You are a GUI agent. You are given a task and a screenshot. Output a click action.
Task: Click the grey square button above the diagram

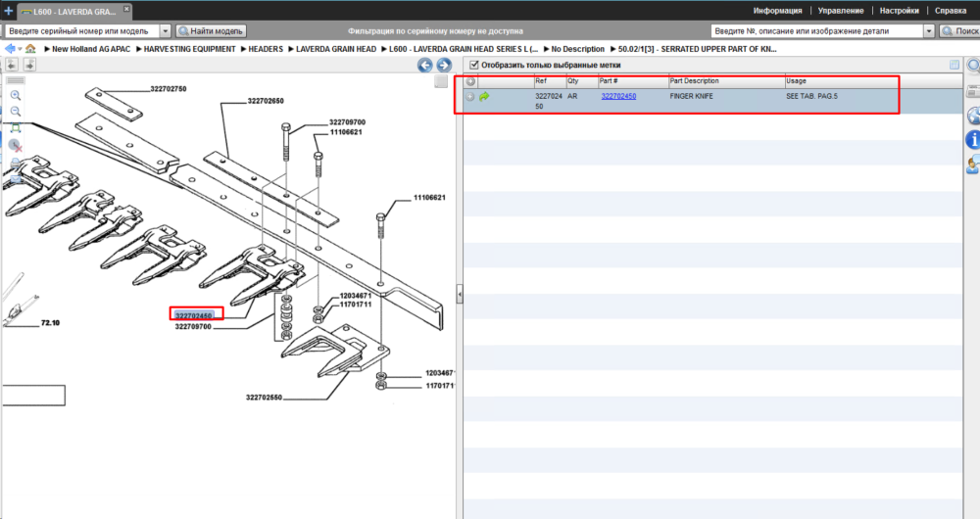point(441,82)
